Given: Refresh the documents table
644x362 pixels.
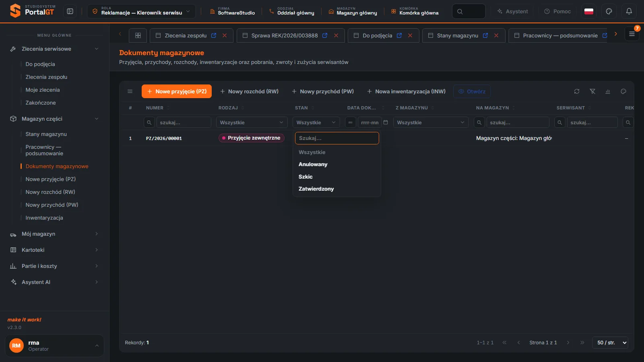Looking at the screenshot, I should [x=577, y=91].
